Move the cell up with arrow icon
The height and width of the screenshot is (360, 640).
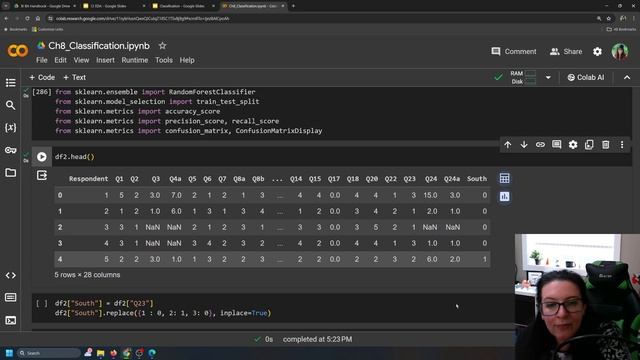click(507, 144)
